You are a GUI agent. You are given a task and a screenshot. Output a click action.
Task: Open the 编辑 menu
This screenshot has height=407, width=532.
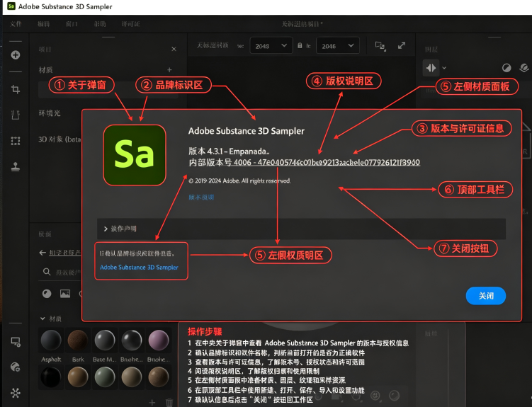(44, 24)
